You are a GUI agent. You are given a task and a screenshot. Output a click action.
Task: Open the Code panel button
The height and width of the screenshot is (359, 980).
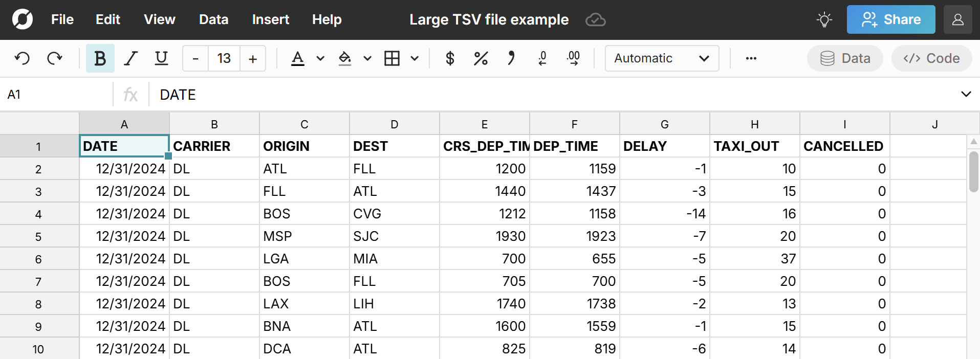pos(931,58)
